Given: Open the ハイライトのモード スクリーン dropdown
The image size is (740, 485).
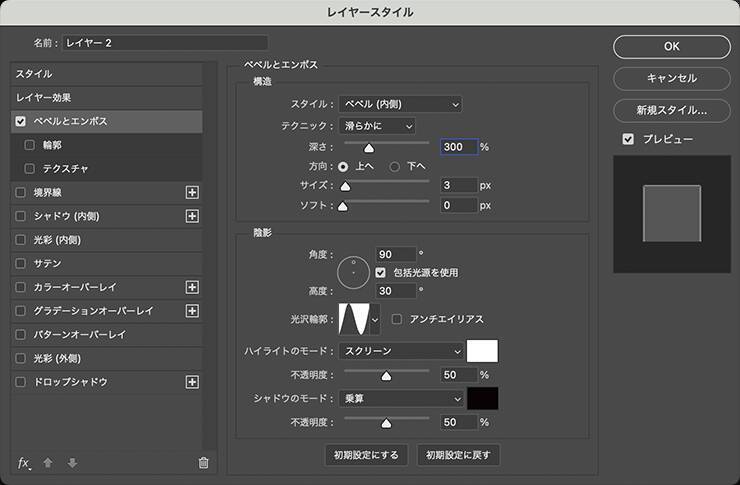Looking at the screenshot, I should point(402,351).
